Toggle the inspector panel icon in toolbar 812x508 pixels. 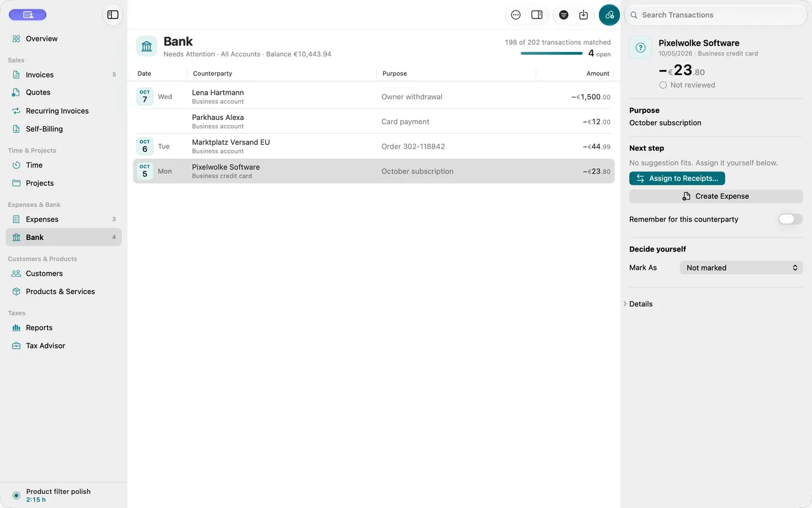click(537, 15)
